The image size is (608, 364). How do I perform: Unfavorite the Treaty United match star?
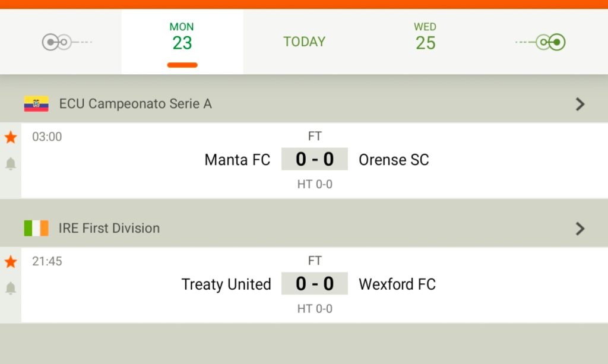[11, 262]
